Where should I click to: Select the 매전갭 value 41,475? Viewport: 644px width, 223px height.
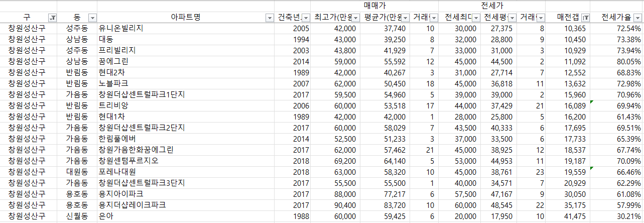568,215
